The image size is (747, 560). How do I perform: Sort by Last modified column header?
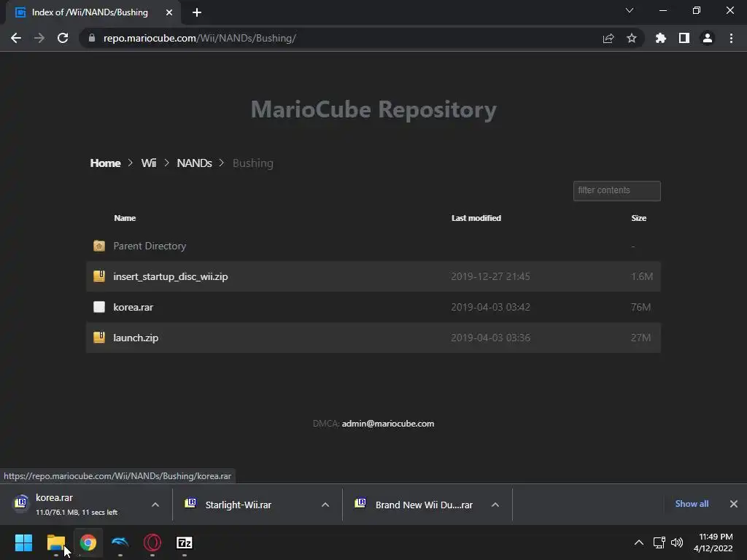click(476, 218)
